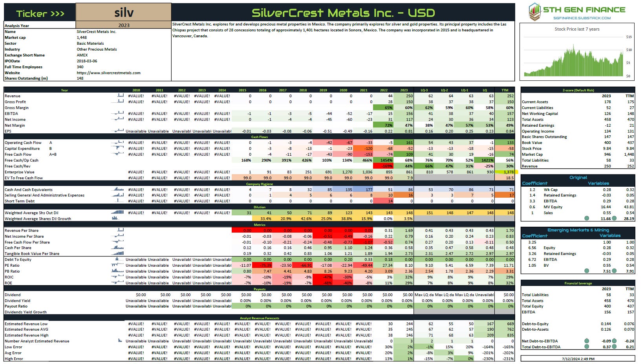The image size is (644, 364).
Task: Select the 'Z-score (Default Risk)' panel header
Action: (x=578, y=90)
